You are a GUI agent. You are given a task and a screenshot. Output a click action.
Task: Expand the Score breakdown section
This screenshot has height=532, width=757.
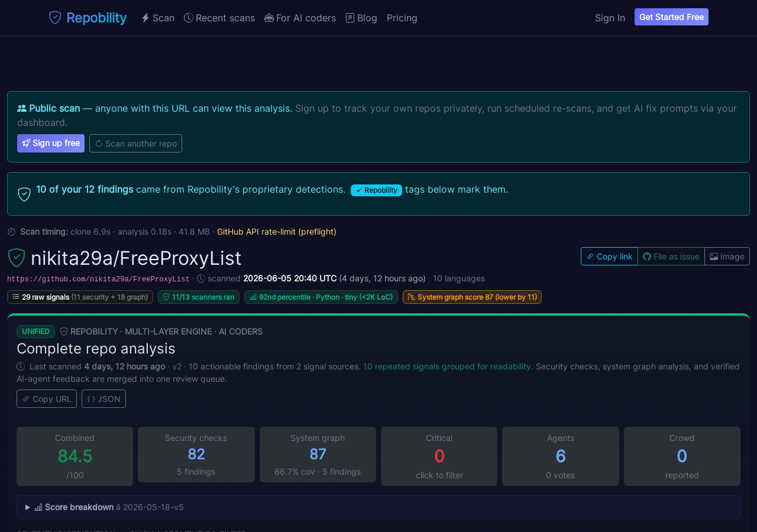(x=378, y=507)
